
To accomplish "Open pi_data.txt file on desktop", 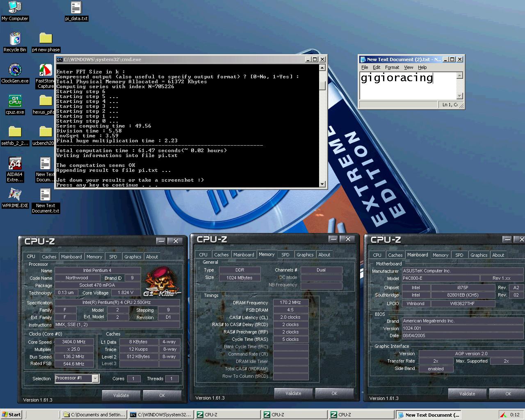I will pos(76,11).
